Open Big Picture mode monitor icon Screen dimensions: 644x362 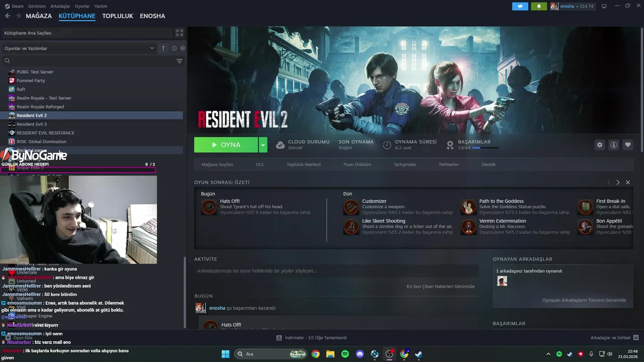604,6
